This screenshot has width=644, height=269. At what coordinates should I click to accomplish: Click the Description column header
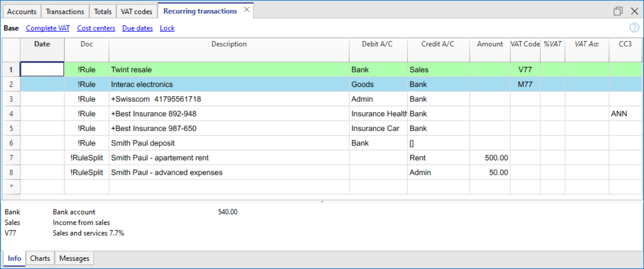pos(229,44)
